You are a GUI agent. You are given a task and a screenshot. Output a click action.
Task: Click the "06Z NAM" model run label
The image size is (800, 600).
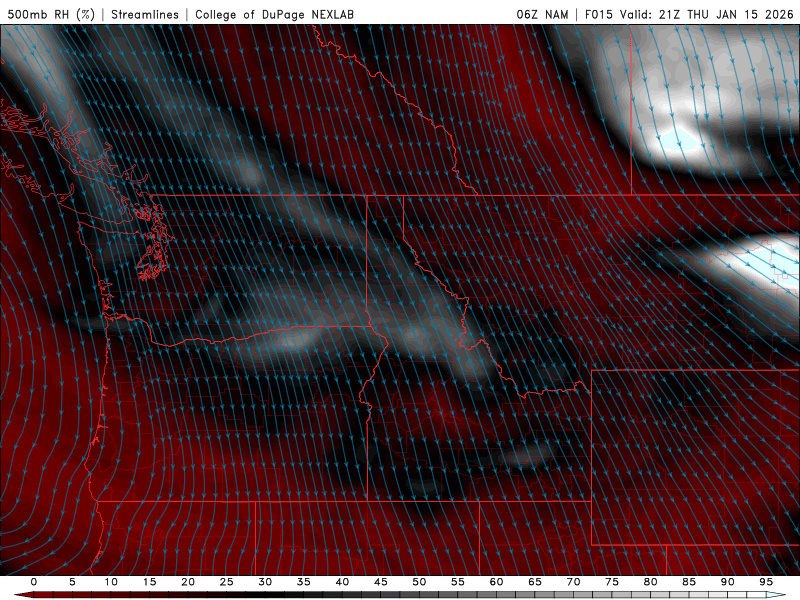542,14
